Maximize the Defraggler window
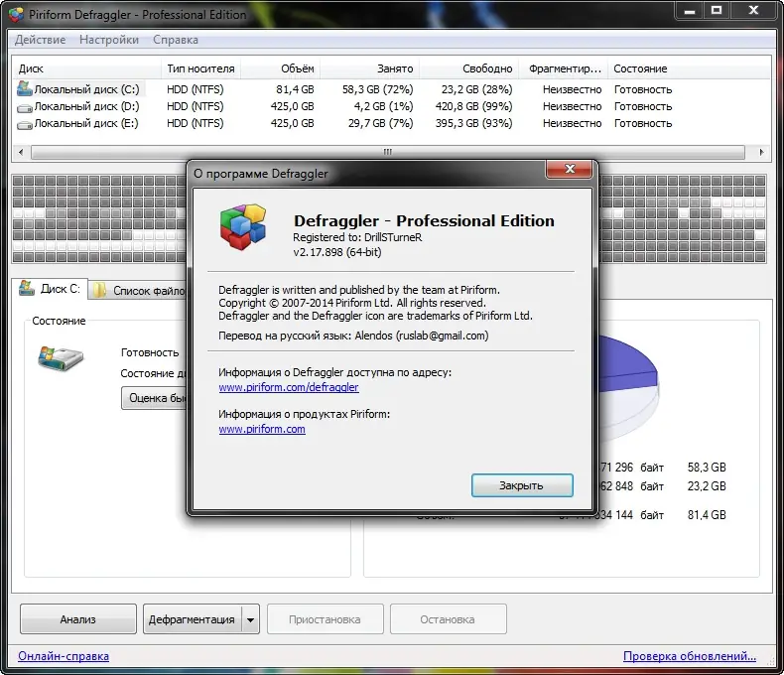The width and height of the screenshot is (784, 675). pyautogui.click(x=717, y=11)
